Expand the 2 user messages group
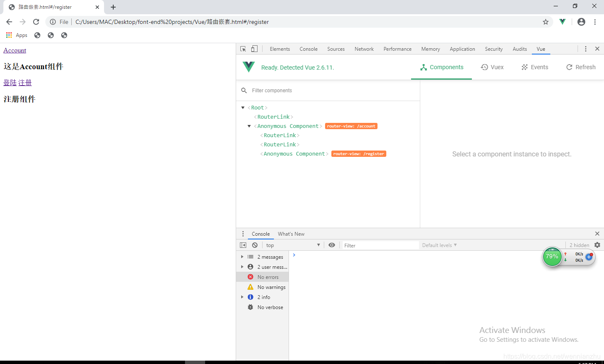604x364 pixels. [242, 267]
